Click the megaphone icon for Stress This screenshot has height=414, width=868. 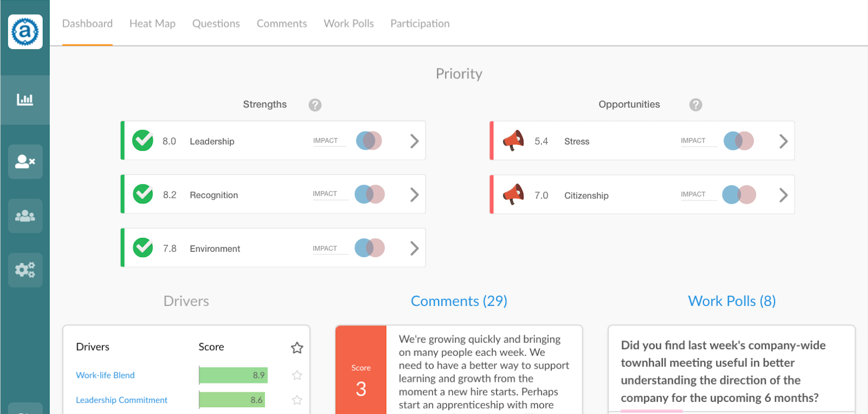tap(513, 141)
